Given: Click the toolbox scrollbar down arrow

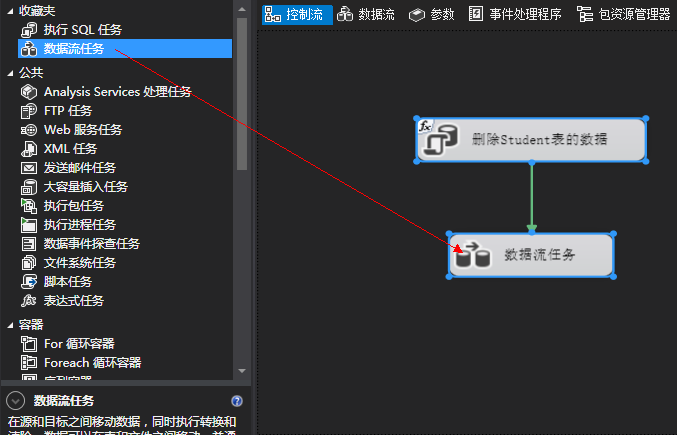Looking at the screenshot, I should pos(242,371).
